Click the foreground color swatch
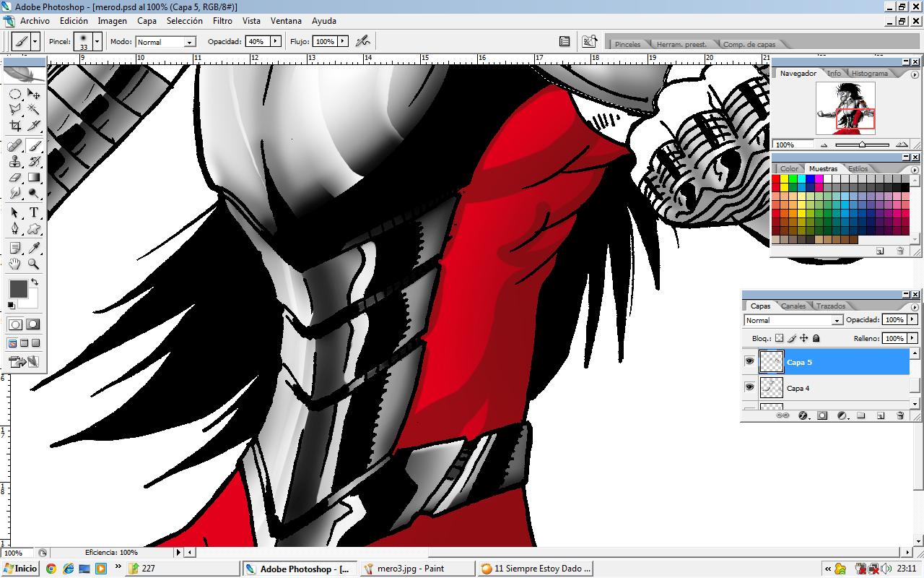Screen dimensions: 924x578 [x=18, y=289]
